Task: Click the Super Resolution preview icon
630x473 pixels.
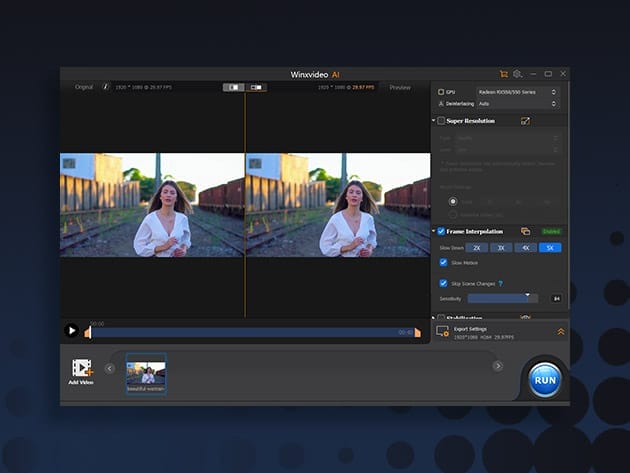Action: [x=525, y=121]
